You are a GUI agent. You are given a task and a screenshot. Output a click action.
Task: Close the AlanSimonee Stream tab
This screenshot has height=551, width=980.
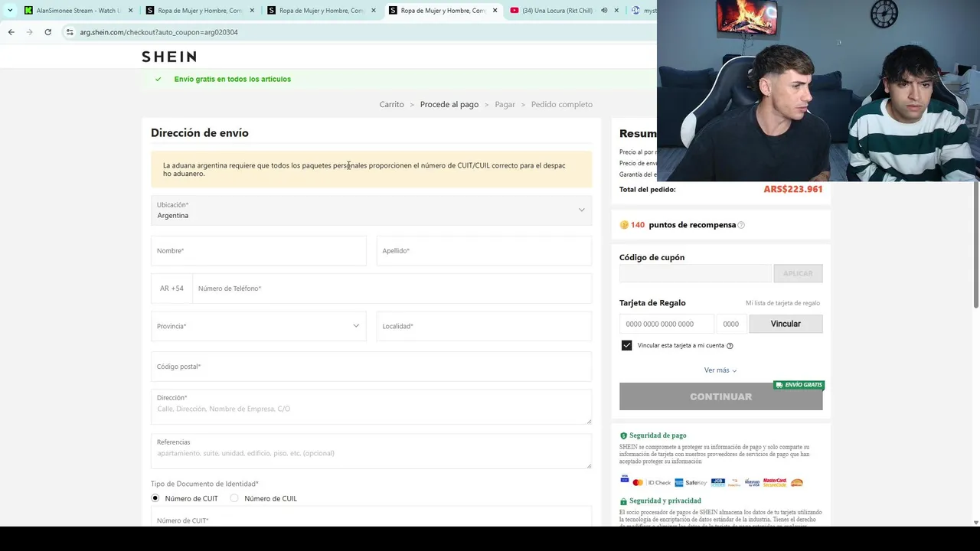(x=130, y=11)
